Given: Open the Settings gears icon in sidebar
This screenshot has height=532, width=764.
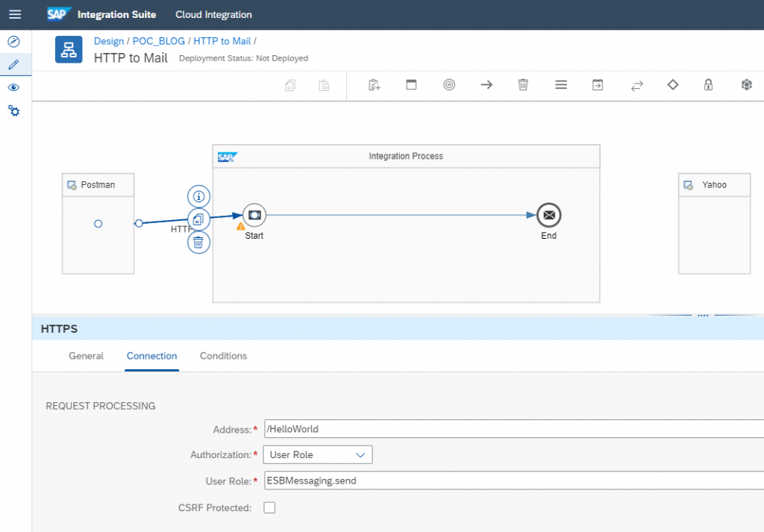Looking at the screenshot, I should (x=14, y=110).
